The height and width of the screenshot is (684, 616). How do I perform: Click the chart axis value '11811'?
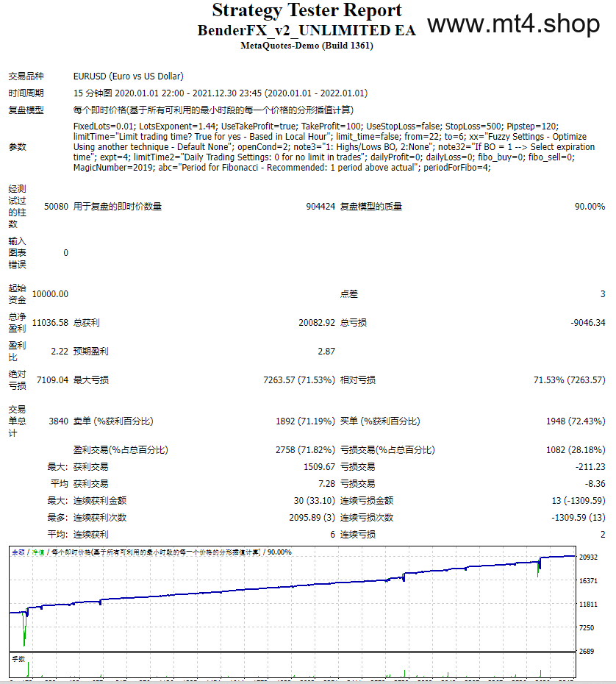click(588, 605)
